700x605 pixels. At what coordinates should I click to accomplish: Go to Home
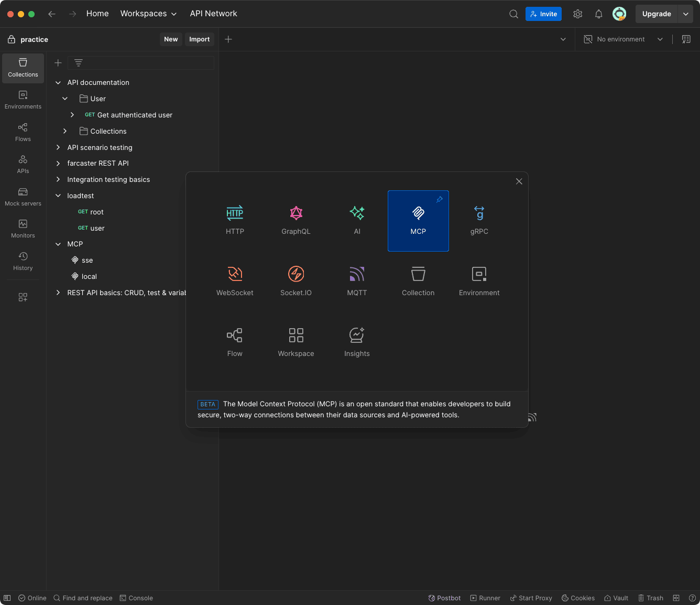coord(97,14)
